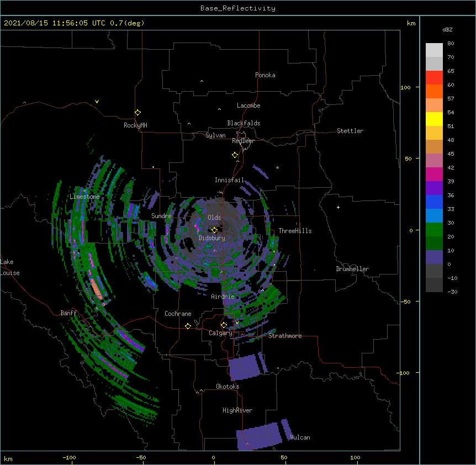Select the light gray 80-70 dBZ legend swatch

pos(434,50)
